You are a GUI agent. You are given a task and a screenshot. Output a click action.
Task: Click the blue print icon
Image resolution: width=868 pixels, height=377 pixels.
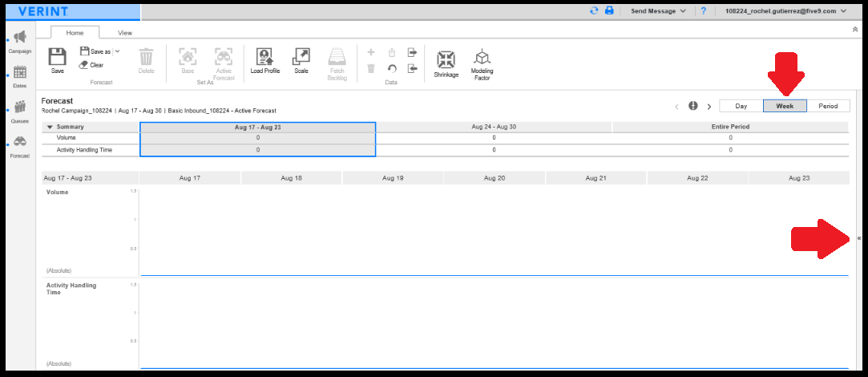(609, 10)
